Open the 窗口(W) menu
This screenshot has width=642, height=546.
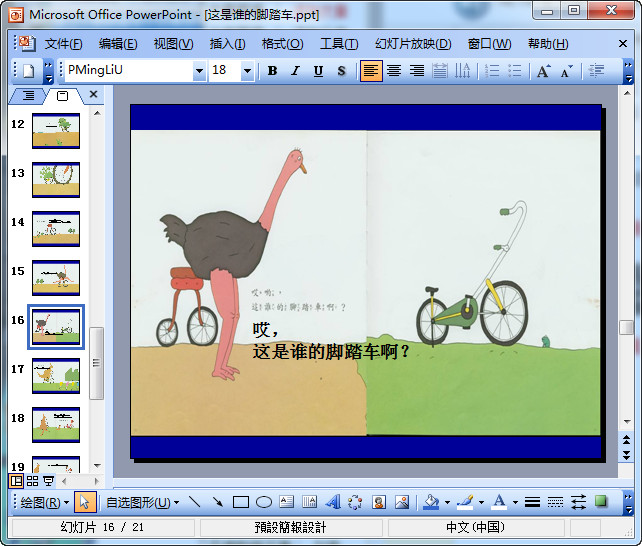[490, 44]
